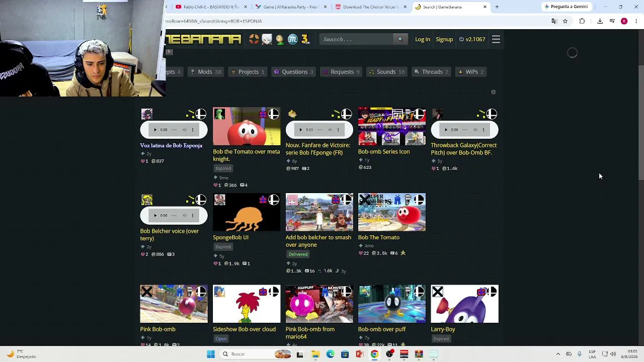Screen dimensions: 644x362
Task: Click the search magnifier button in GameBanana header
Action: pos(400,39)
